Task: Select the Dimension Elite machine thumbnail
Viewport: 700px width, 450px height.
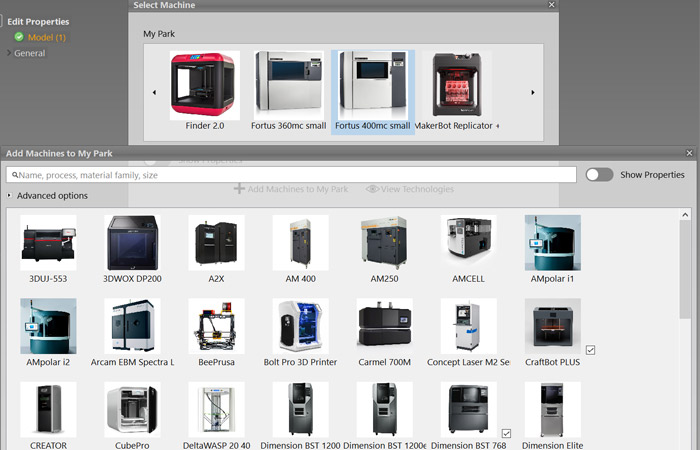Action: (553, 409)
